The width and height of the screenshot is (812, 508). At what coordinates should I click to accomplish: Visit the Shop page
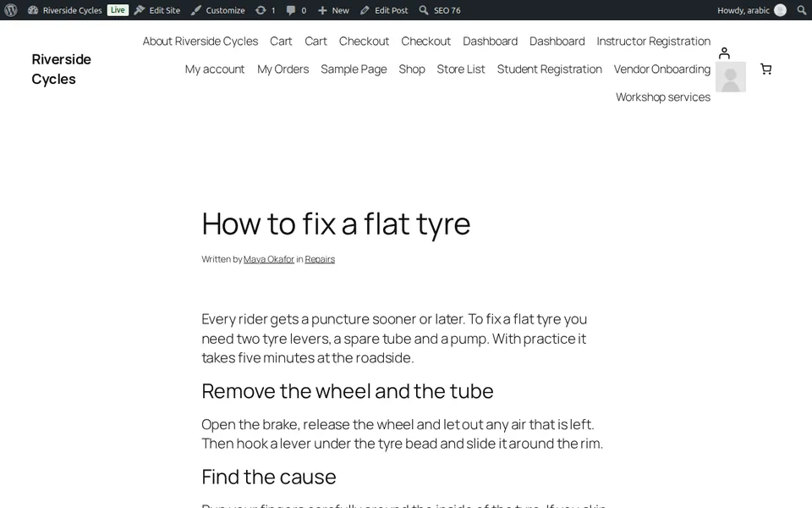(x=412, y=69)
